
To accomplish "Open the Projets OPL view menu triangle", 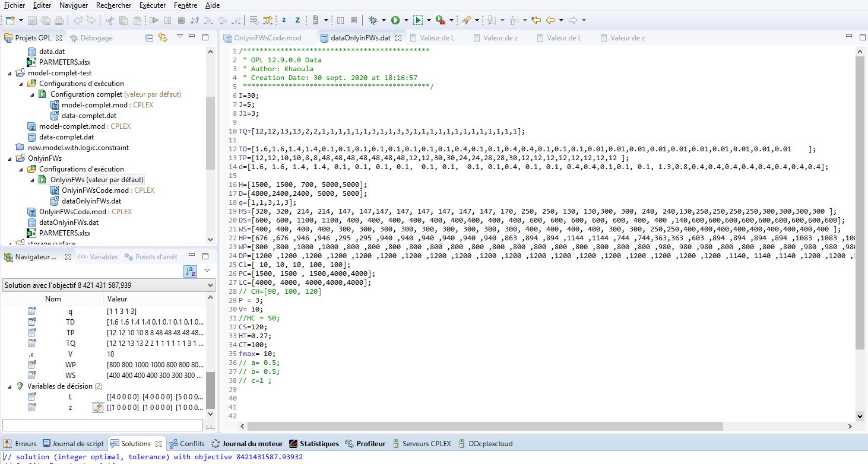I will point(180,36).
